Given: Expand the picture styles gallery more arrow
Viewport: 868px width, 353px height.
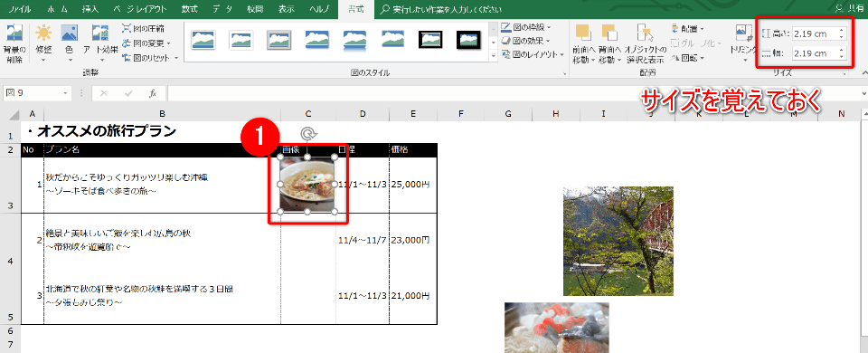Looking at the screenshot, I should [x=493, y=56].
